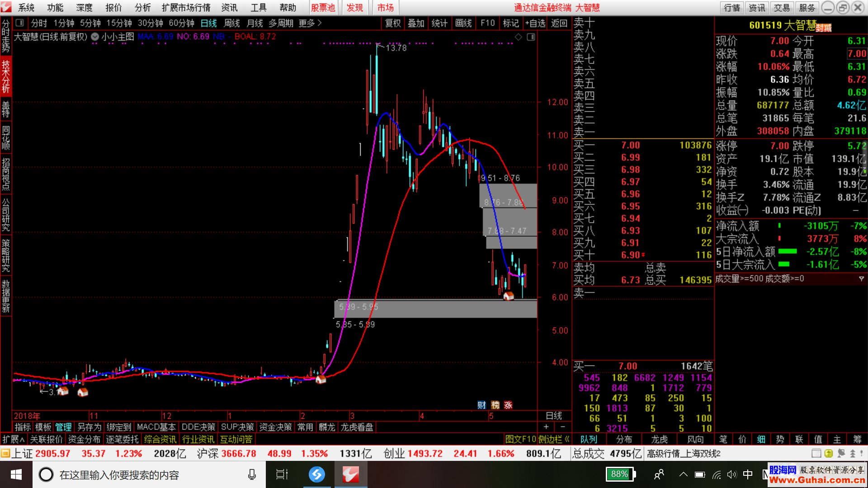Expand the 扩展 panel at bottom left
The image size is (868, 488).
pos(14,439)
